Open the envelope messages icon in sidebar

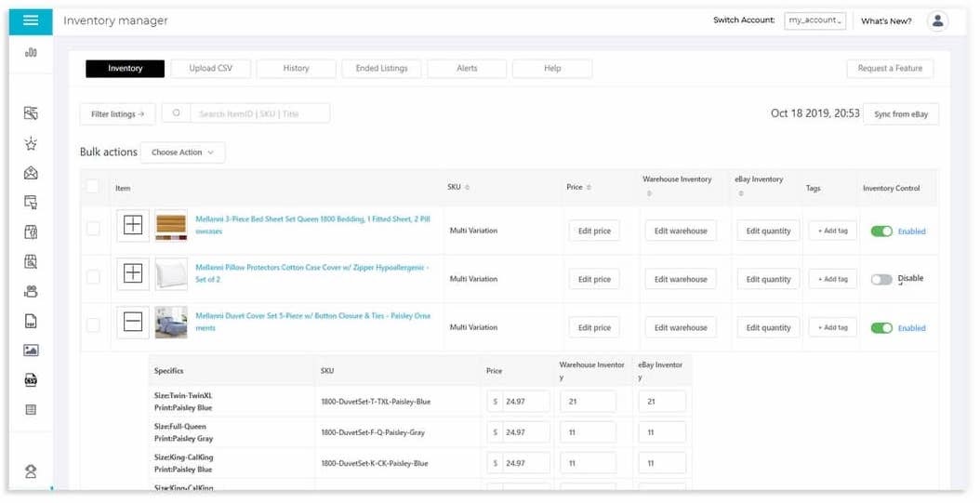click(31, 173)
